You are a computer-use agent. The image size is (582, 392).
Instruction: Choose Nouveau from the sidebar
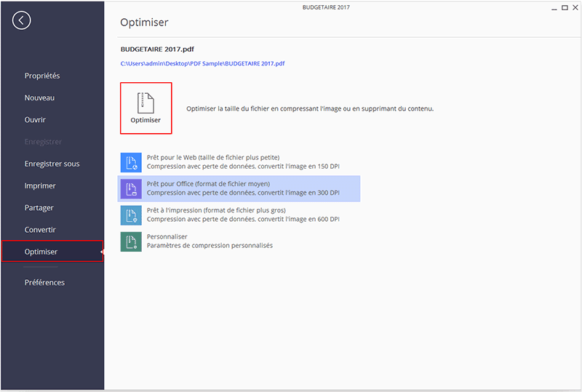(x=40, y=97)
